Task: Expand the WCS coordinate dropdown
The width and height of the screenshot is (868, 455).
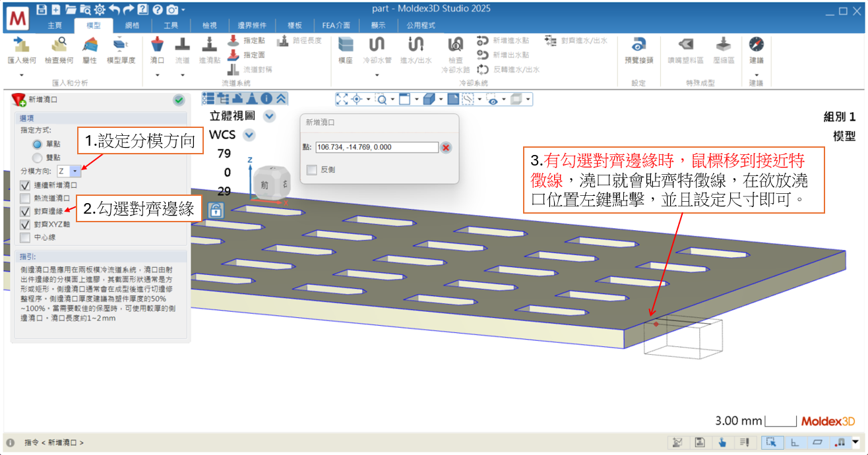Action: pos(249,135)
